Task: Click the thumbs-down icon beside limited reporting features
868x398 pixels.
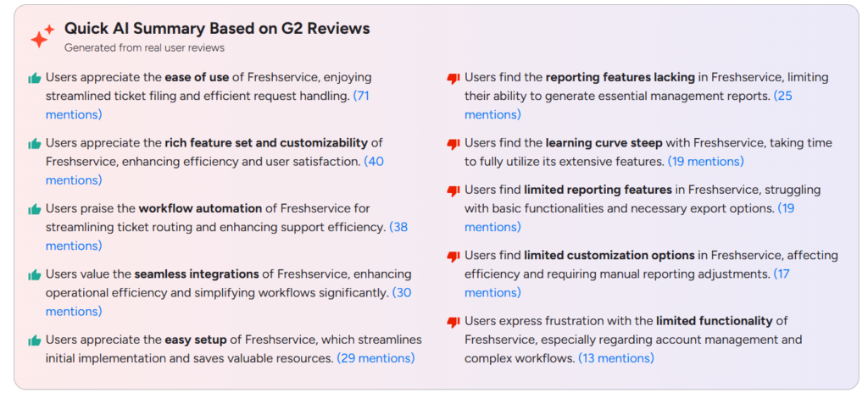Action: click(453, 191)
